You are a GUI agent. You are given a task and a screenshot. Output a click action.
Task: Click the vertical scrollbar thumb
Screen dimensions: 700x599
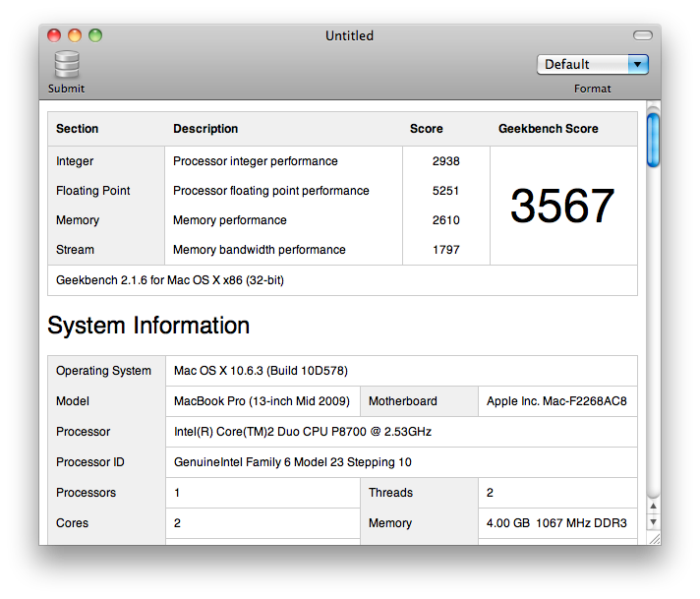pos(653,140)
